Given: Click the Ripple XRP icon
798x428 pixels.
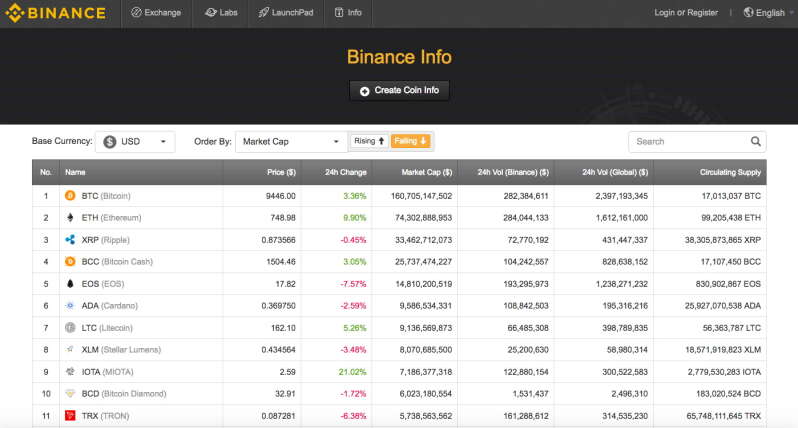Looking at the screenshot, I should (70, 240).
